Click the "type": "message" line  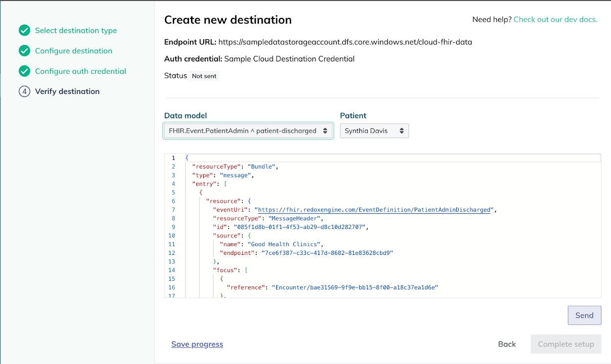tap(223, 175)
